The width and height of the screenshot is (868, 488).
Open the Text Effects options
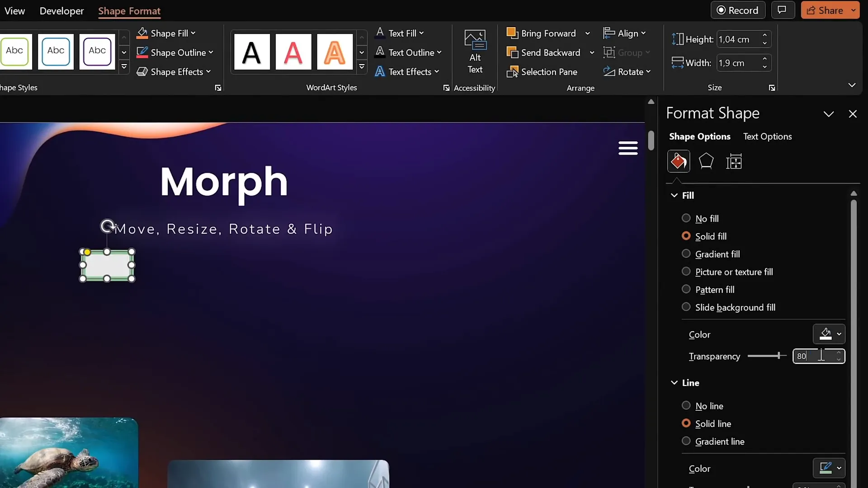407,72
